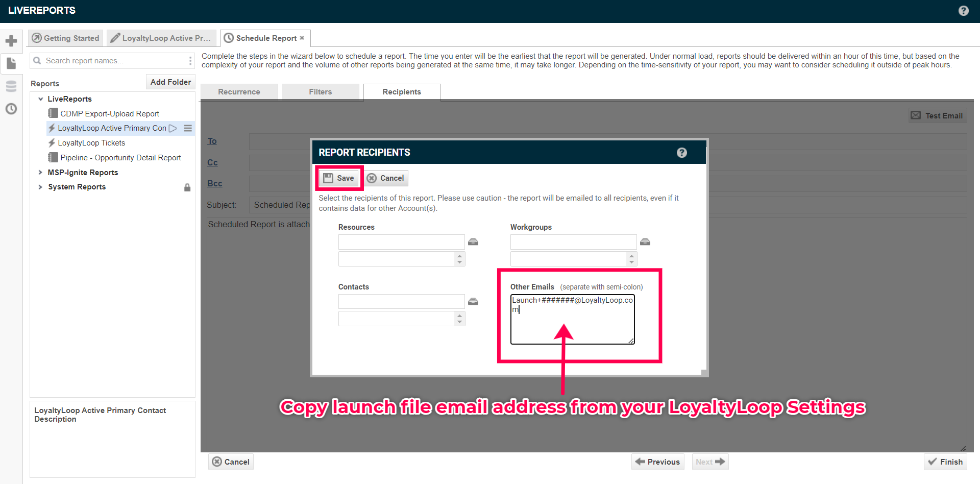980x484 pixels.
Task: Close the Schedule Report tab
Action: point(302,38)
